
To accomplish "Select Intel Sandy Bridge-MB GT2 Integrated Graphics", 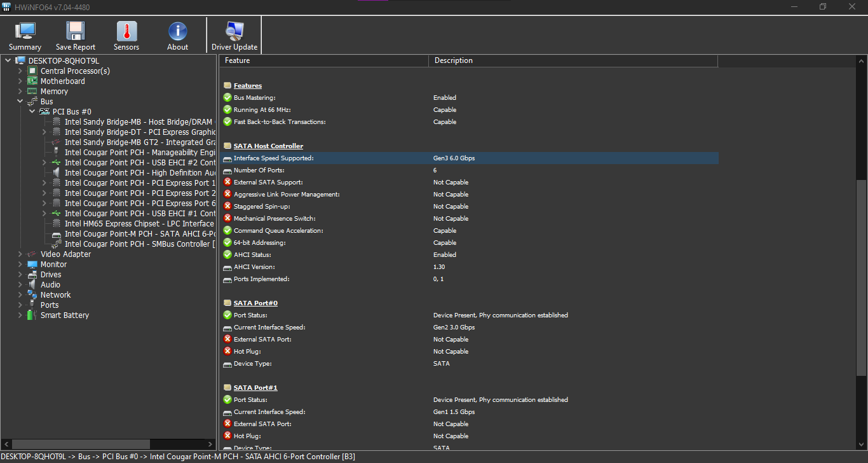I will point(139,142).
